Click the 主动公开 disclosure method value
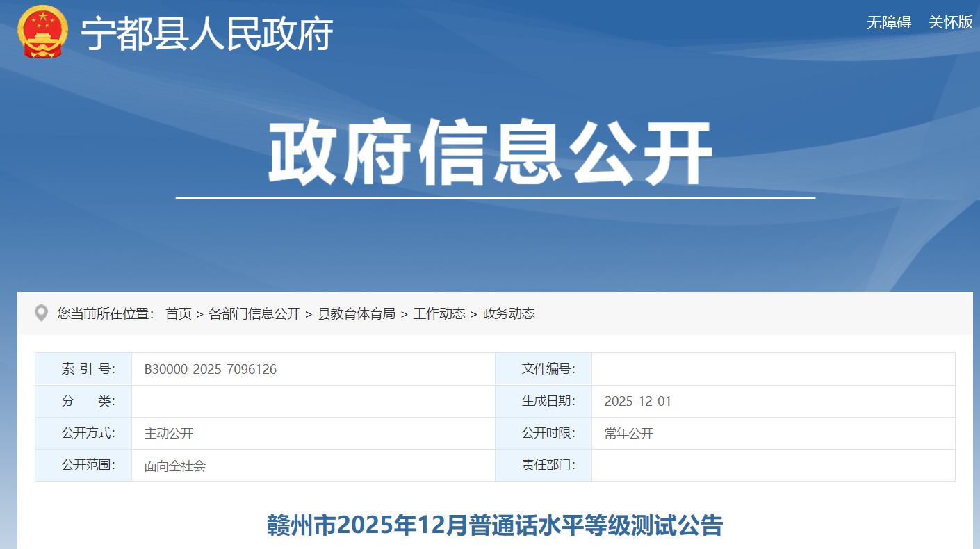The height and width of the screenshot is (549, 980). click(169, 434)
